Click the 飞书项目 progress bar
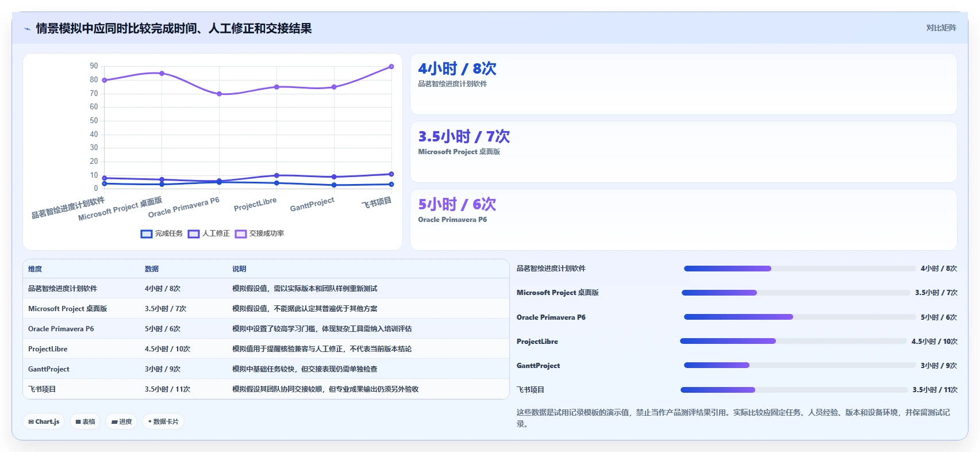Image resolution: width=980 pixels, height=452 pixels. pos(794,390)
